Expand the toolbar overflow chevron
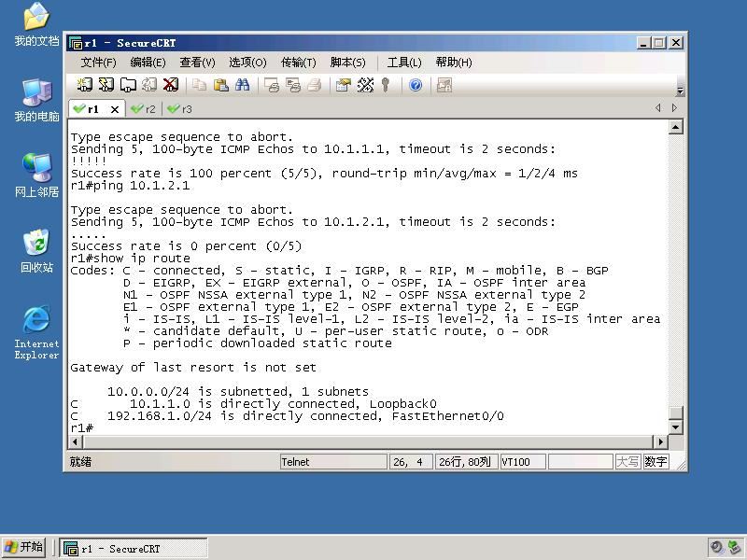The height and width of the screenshot is (560, 747). click(681, 90)
